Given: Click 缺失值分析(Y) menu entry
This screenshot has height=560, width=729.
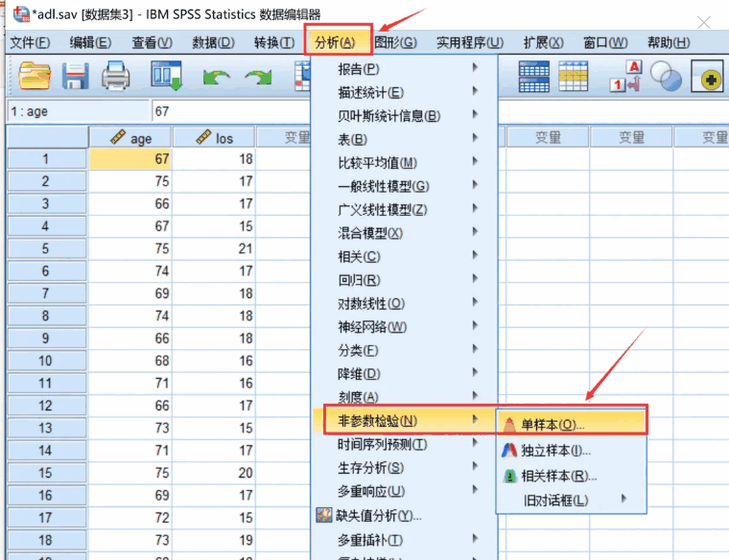Looking at the screenshot, I should coord(380,516).
